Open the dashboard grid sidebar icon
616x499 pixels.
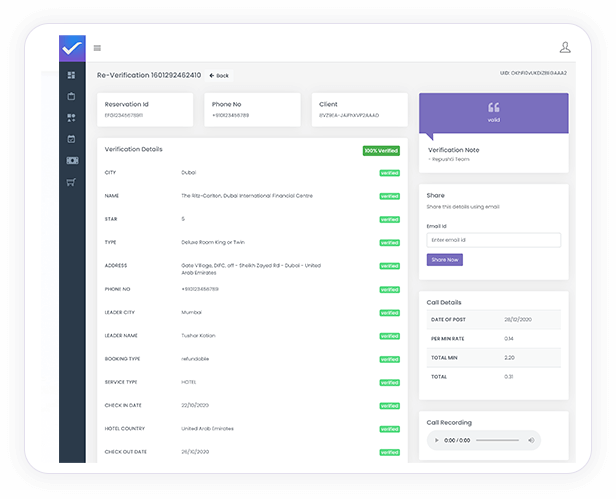point(72,75)
